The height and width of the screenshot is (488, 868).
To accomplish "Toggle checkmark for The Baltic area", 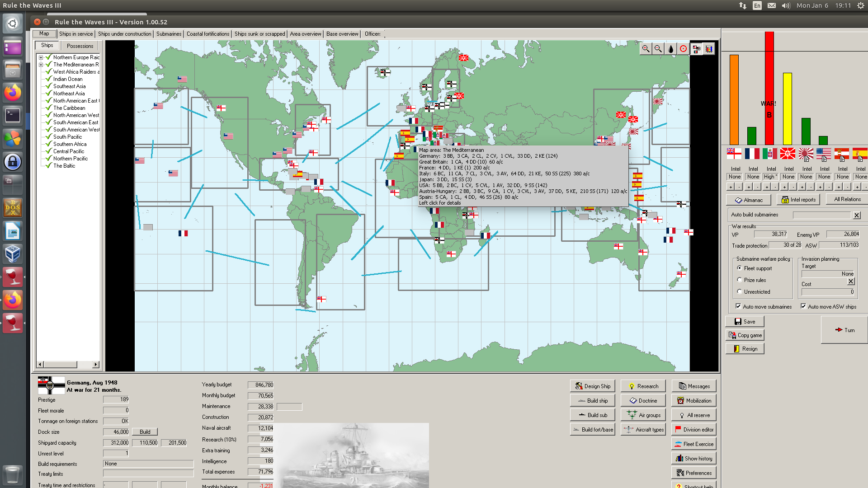I will tap(49, 165).
